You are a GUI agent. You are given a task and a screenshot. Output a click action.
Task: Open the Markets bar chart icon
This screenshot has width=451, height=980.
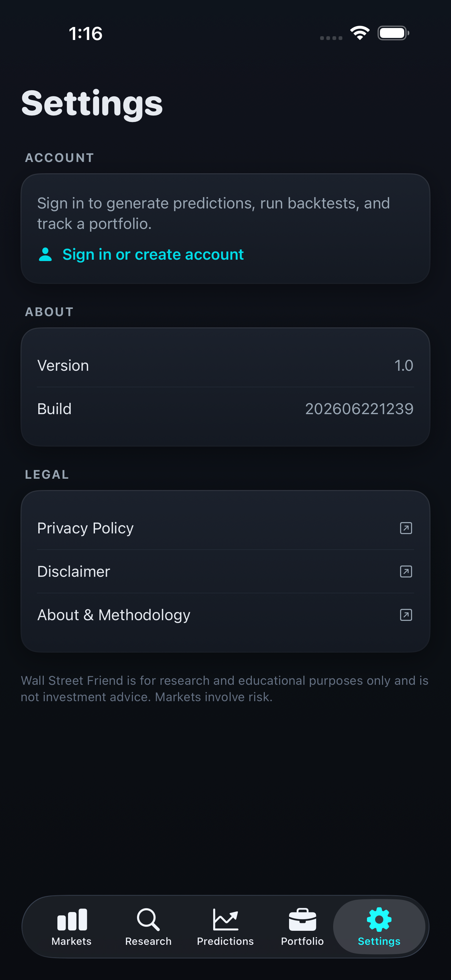point(72,920)
